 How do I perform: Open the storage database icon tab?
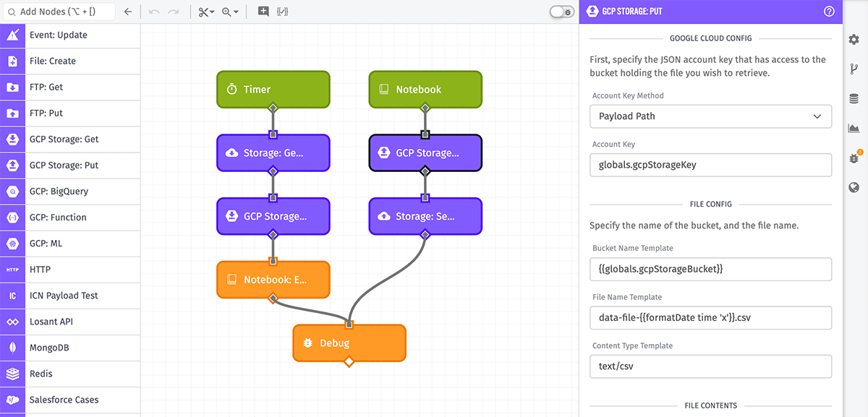854,98
